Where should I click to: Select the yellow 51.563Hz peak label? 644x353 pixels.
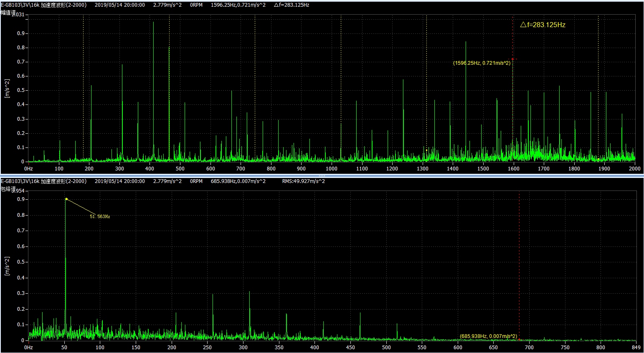[x=100, y=216]
